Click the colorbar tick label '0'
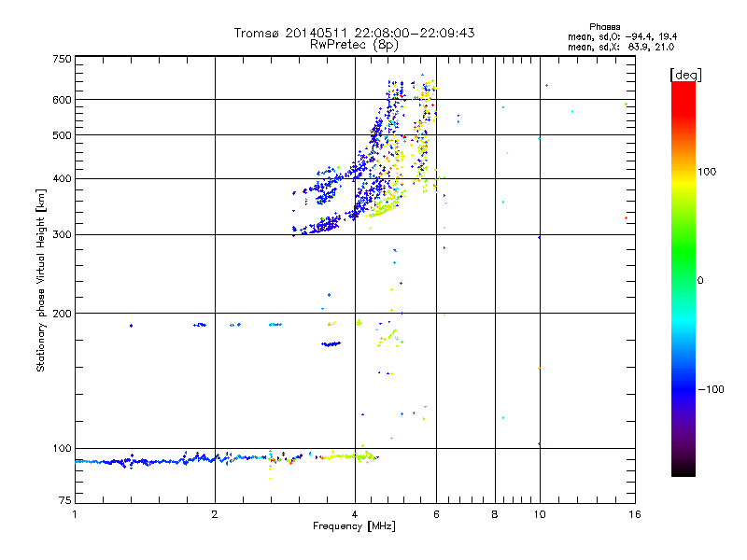The width and height of the screenshot is (747, 560). 700,281
